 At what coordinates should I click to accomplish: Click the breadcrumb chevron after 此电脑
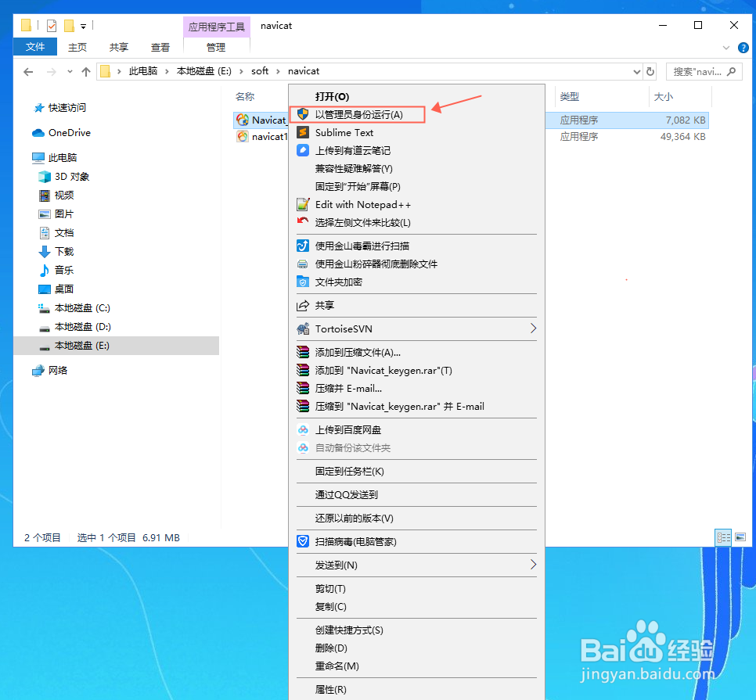pos(167,71)
